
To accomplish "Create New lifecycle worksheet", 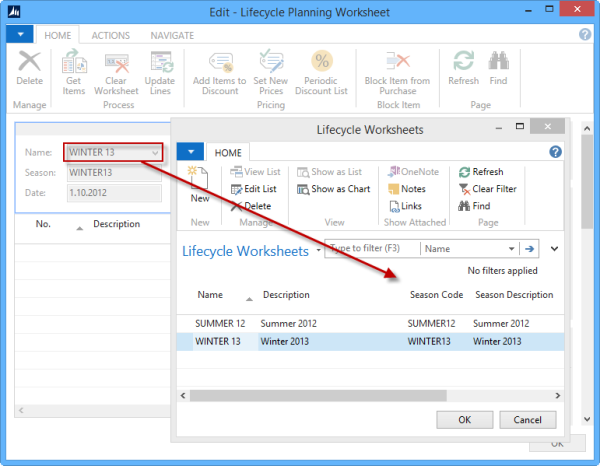I will coord(199,185).
